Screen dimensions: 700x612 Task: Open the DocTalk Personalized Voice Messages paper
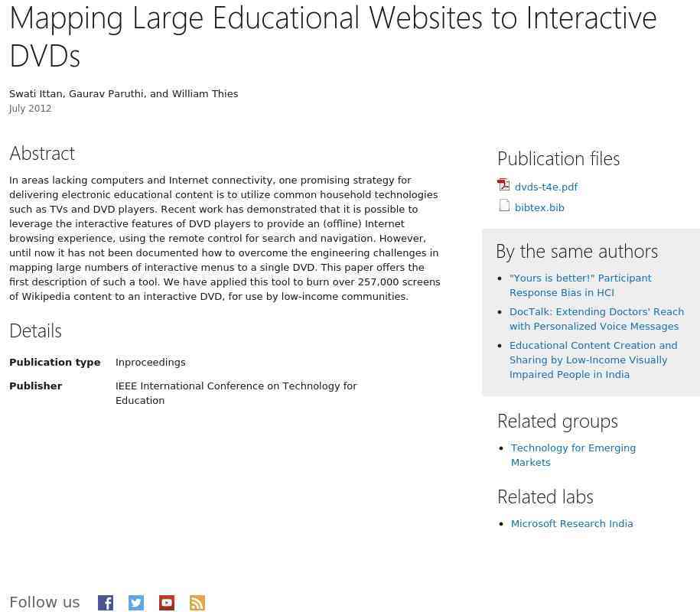[x=597, y=319]
